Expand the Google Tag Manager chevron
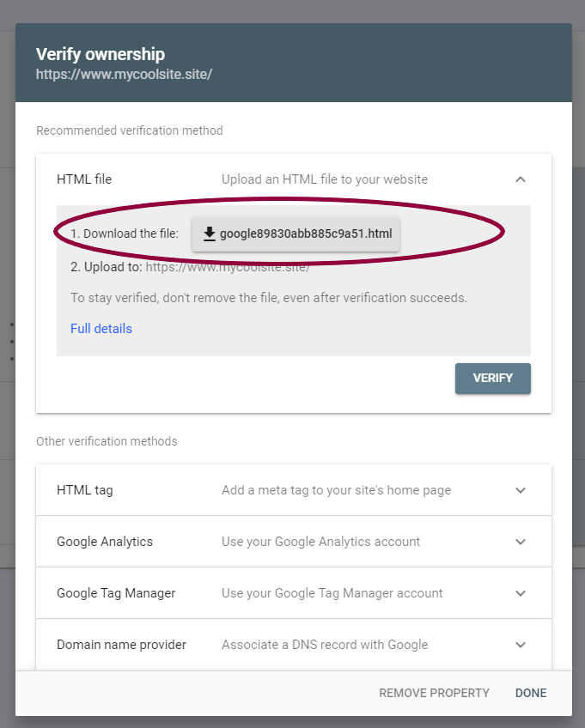The width and height of the screenshot is (585, 728). pyautogui.click(x=521, y=593)
